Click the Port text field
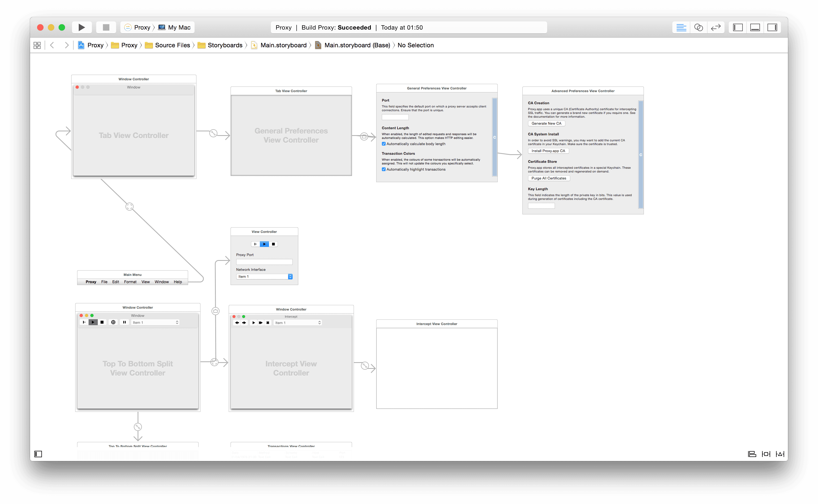This screenshot has height=504, width=818. (395, 117)
